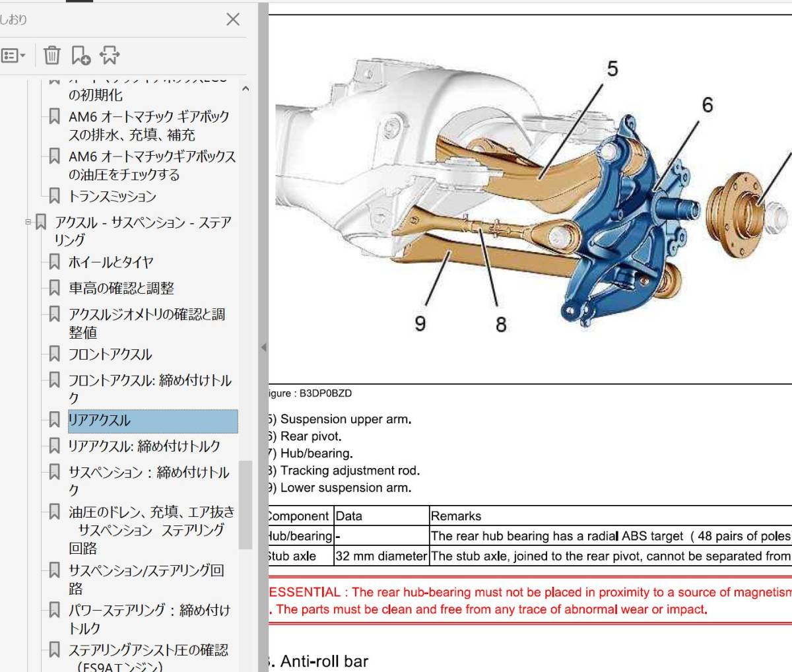This screenshot has width=792, height=672.
Task: Click the bookmark panel scroll-up arrow
Action: (x=246, y=88)
